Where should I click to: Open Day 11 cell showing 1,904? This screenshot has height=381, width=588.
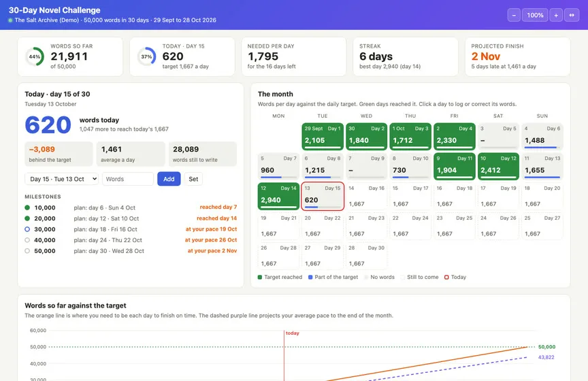click(454, 166)
